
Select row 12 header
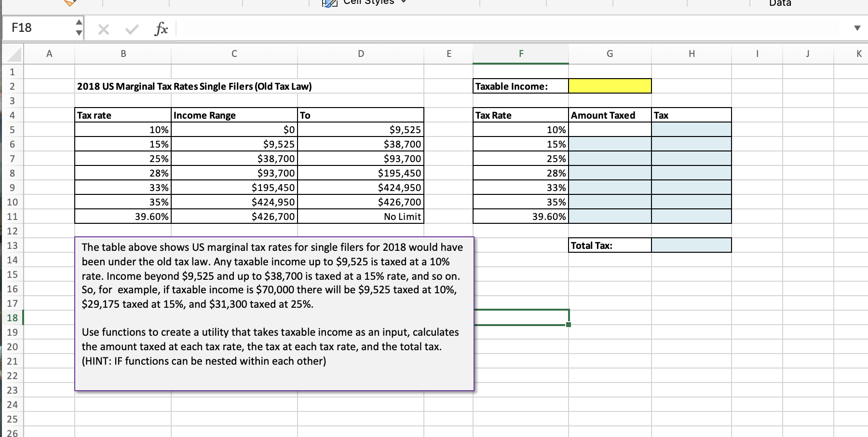point(13,231)
